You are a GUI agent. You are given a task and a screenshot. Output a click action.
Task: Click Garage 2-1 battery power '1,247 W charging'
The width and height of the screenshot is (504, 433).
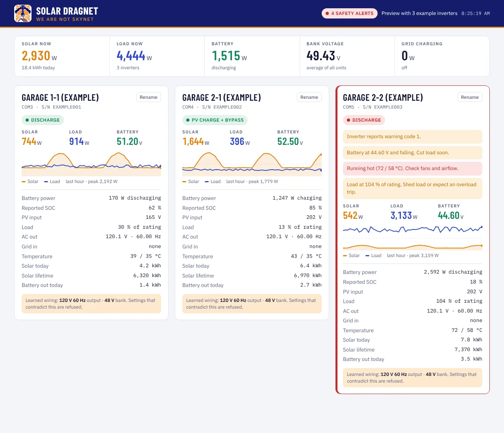(x=297, y=198)
